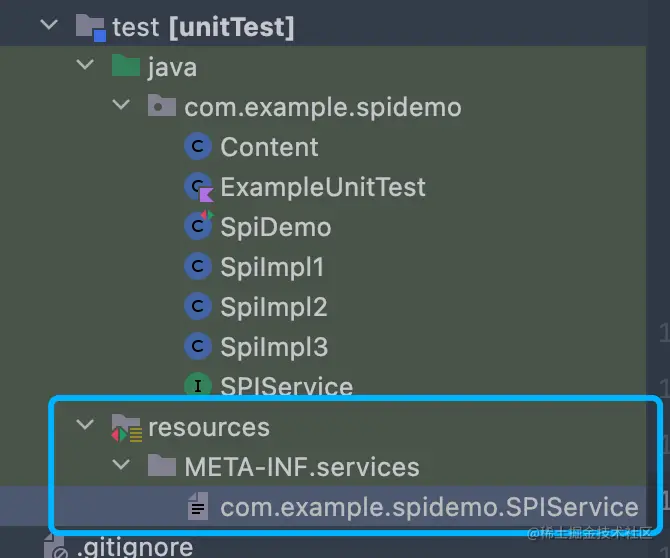This screenshot has width=670, height=558.
Task: Select the SpiImpl2 class
Action: pyautogui.click(x=274, y=307)
